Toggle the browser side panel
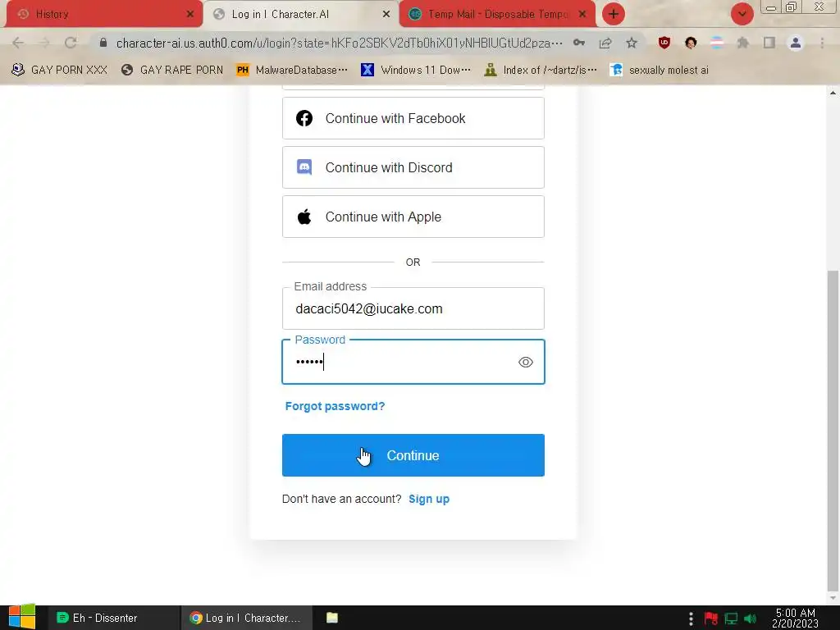The height and width of the screenshot is (630, 840). [769, 43]
